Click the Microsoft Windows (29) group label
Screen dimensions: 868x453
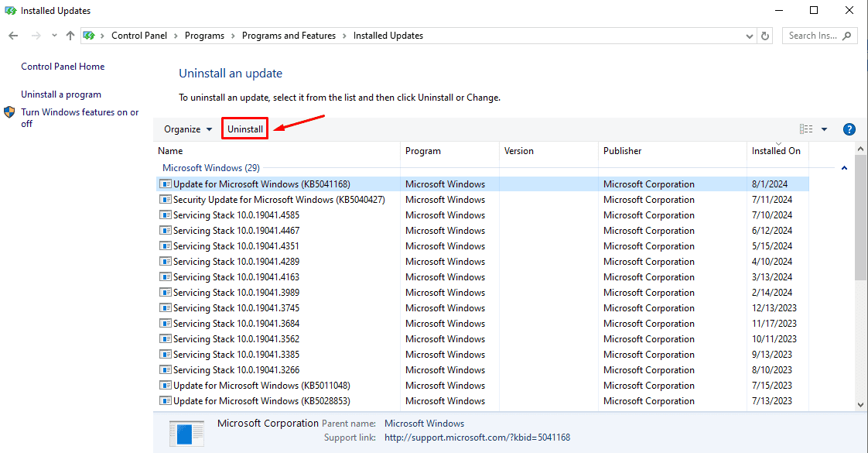211,168
